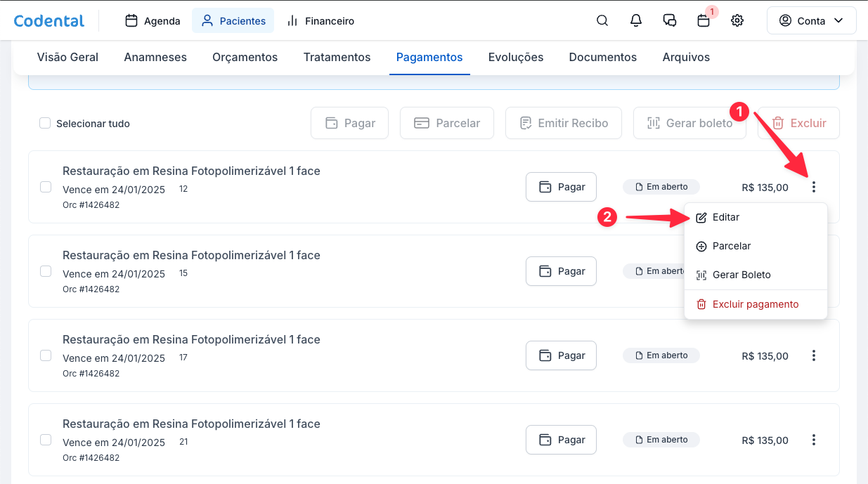
Task: Go to the Tratamentos tab
Action: click(337, 58)
